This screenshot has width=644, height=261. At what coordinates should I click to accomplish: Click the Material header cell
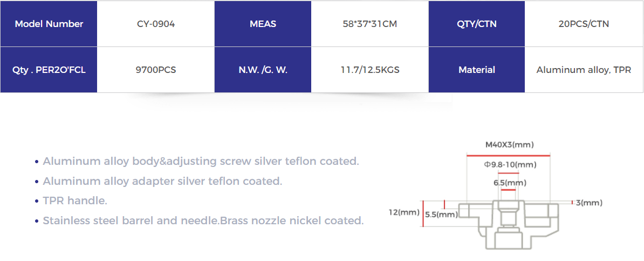[x=477, y=70]
